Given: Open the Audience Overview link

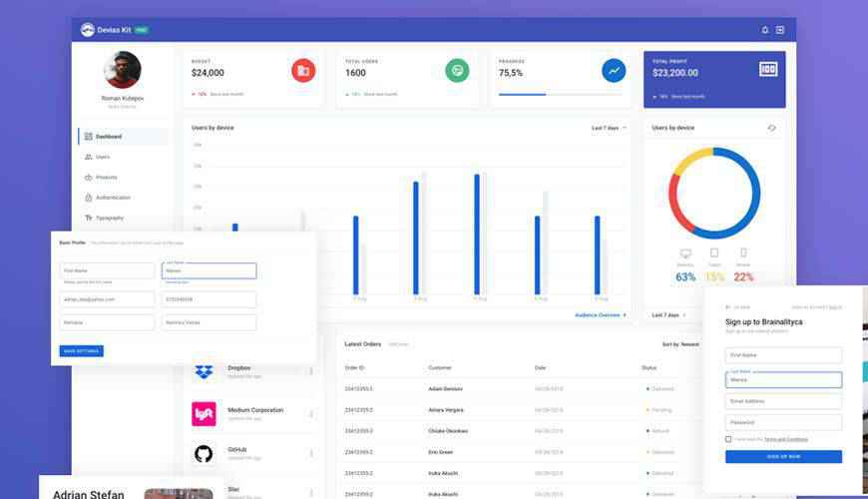Looking at the screenshot, I should click(600, 315).
